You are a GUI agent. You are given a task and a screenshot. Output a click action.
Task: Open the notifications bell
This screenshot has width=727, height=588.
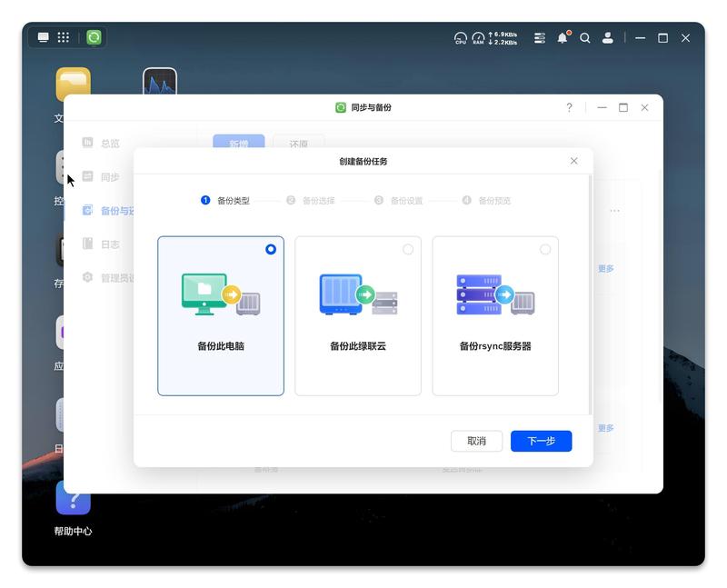[x=563, y=37]
